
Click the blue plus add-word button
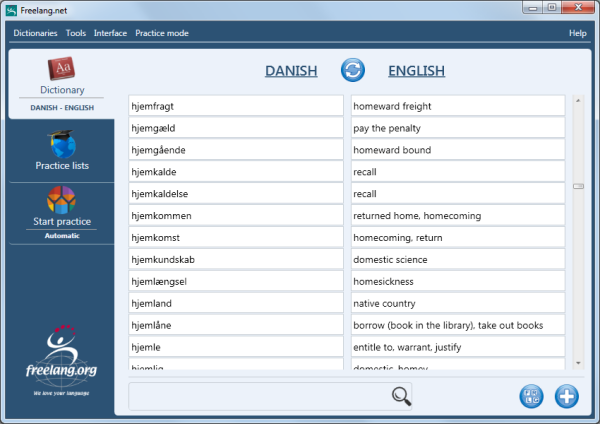tap(567, 396)
